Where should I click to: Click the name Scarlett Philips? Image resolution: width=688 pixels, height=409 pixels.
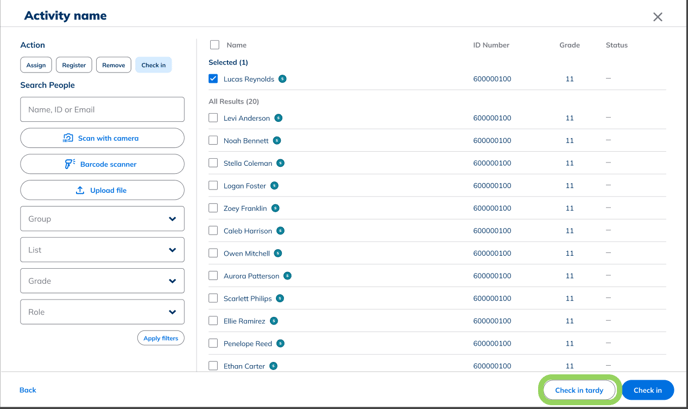pyautogui.click(x=247, y=298)
